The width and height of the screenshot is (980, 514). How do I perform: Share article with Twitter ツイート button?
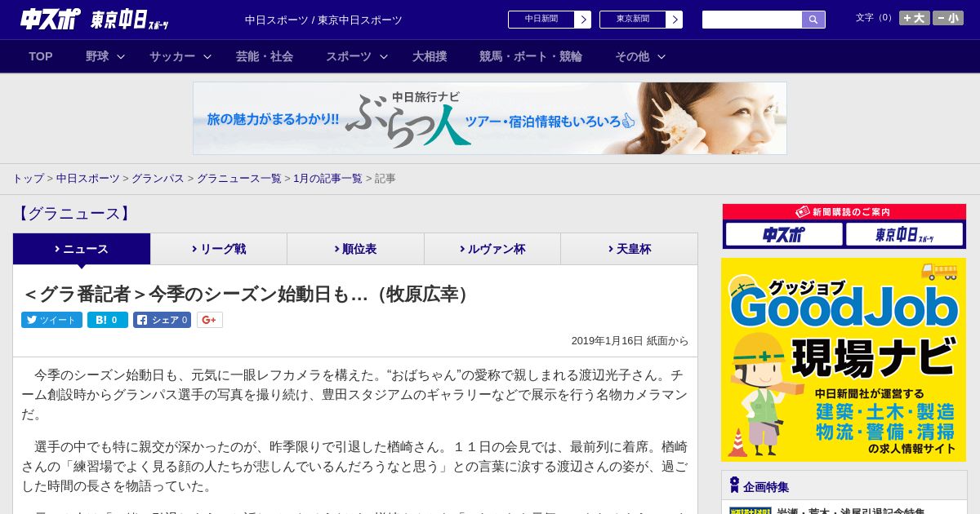point(52,320)
